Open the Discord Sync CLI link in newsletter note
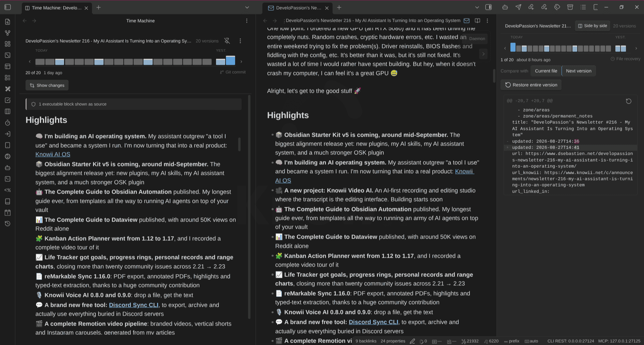The width and height of the screenshot is (644, 345). point(373,322)
